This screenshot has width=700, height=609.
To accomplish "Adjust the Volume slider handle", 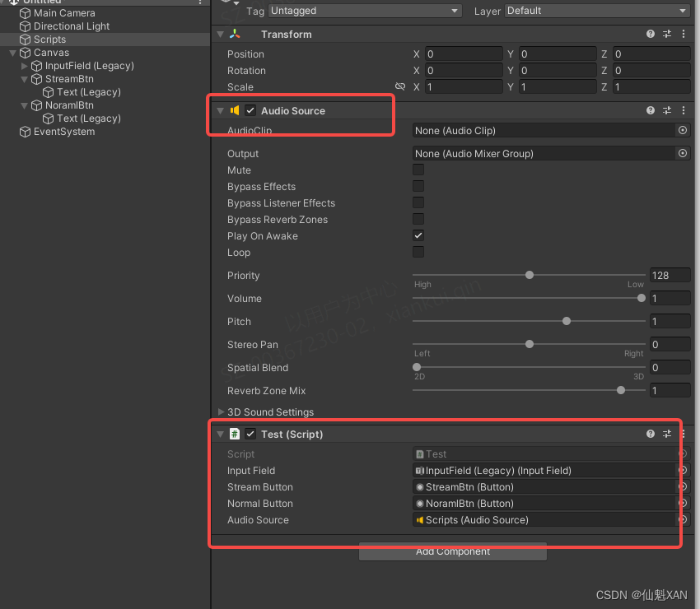I will point(642,298).
